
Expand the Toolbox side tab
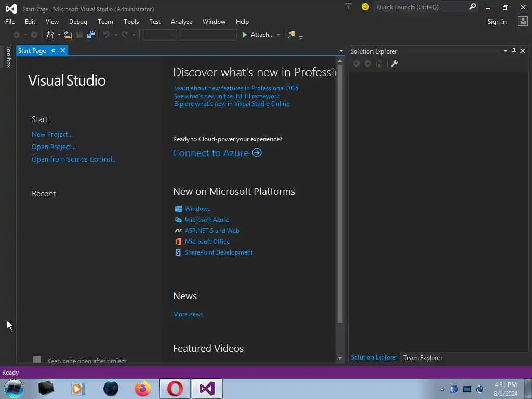click(9, 57)
